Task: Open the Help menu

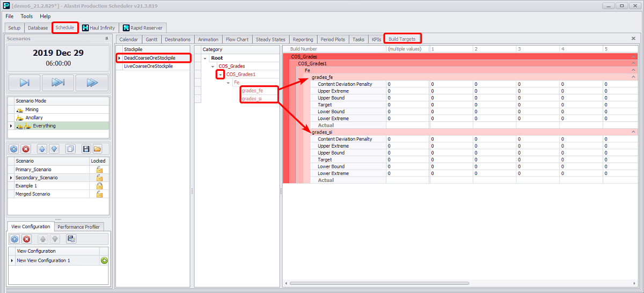Action: tap(45, 16)
